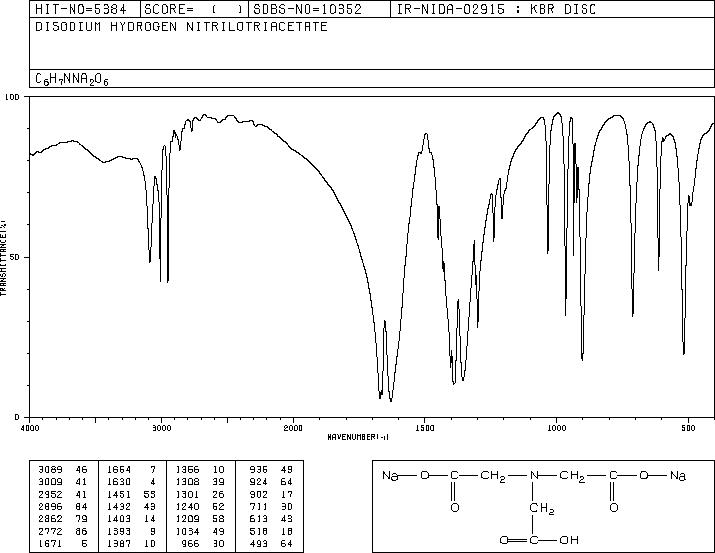Viewport: 715px width, 553px height.
Task: Select peak value 1393 in the table
Action: click(119, 532)
